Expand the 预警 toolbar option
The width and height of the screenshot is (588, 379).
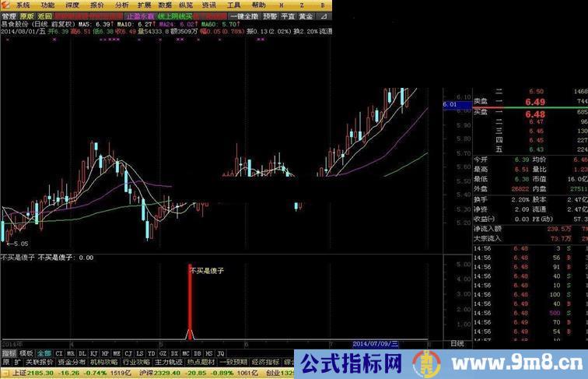pos(269,15)
